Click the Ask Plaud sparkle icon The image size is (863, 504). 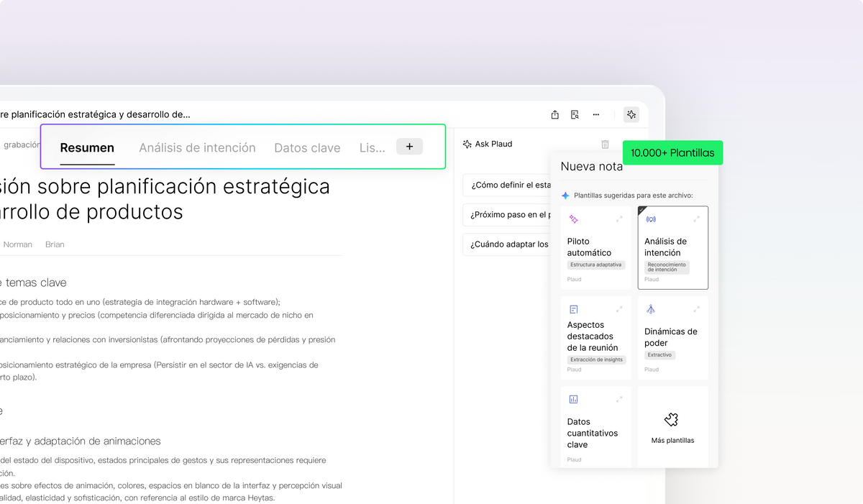click(467, 145)
